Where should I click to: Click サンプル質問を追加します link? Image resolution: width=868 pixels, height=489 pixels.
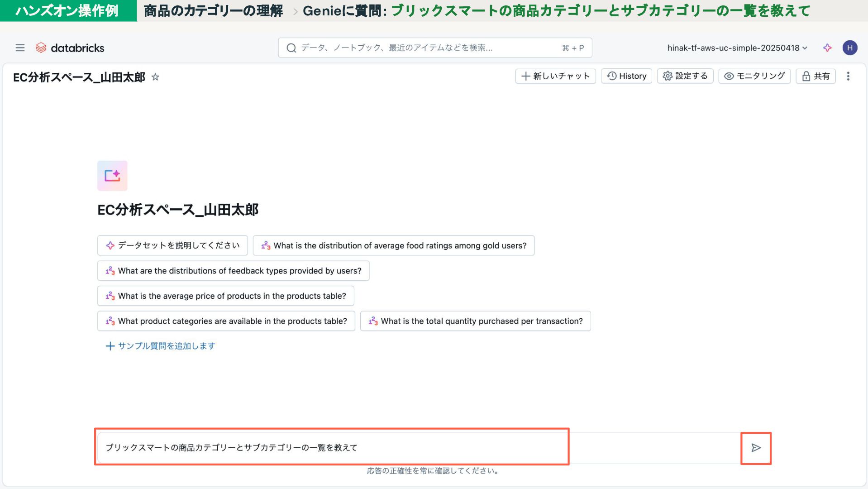click(160, 346)
